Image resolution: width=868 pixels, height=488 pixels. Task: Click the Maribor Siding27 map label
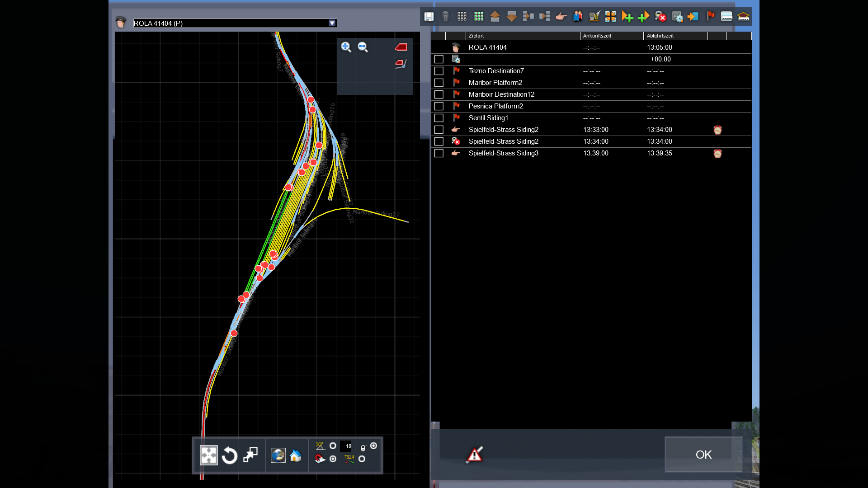point(376,213)
